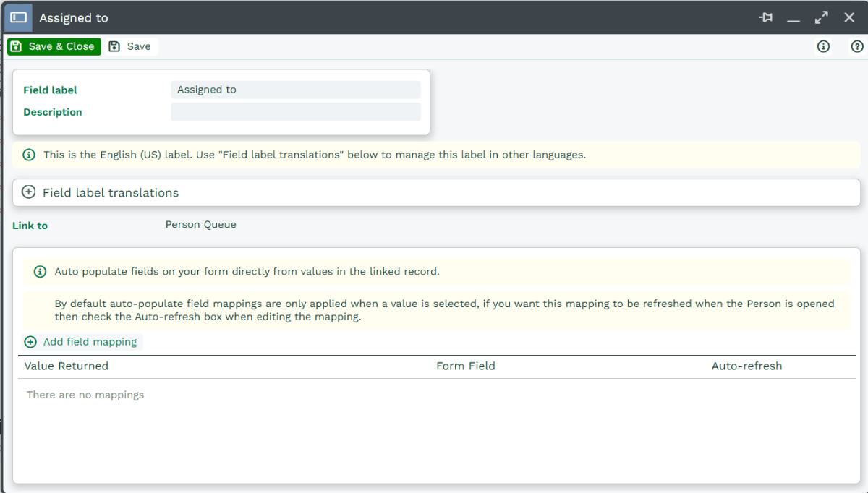Click the Field label caption
The height and width of the screenshot is (493, 868).
pyautogui.click(x=50, y=90)
